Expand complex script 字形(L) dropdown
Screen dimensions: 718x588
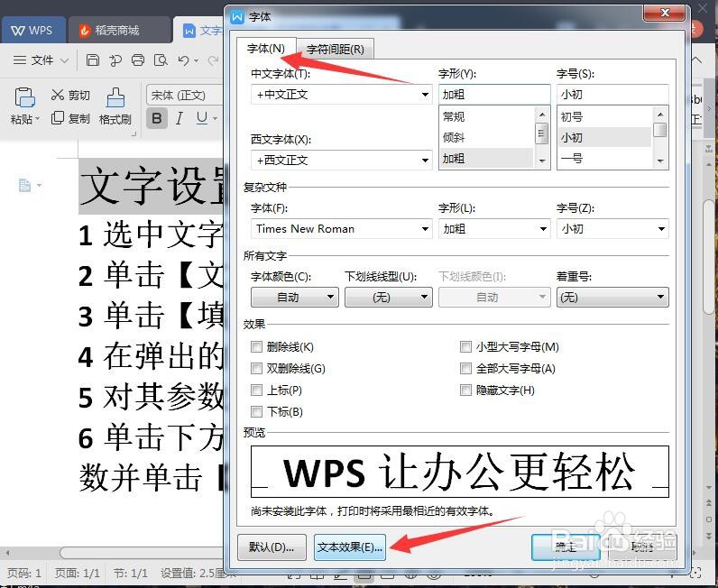click(543, 229)
